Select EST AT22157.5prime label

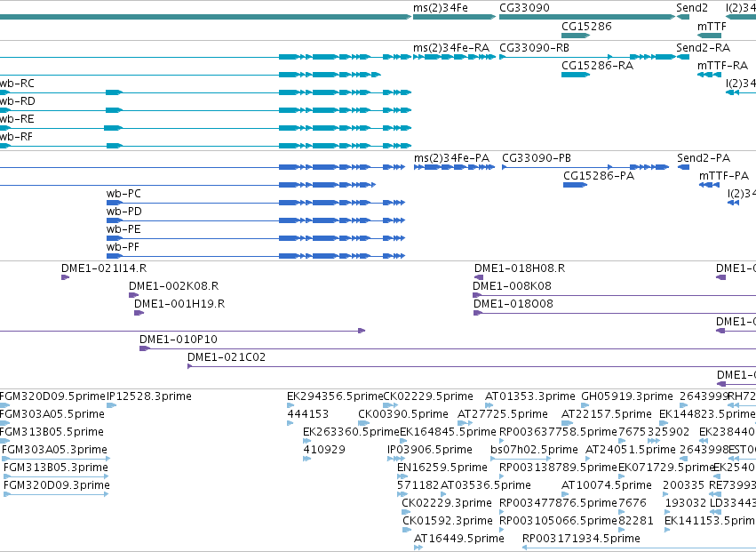click(607, 414)
